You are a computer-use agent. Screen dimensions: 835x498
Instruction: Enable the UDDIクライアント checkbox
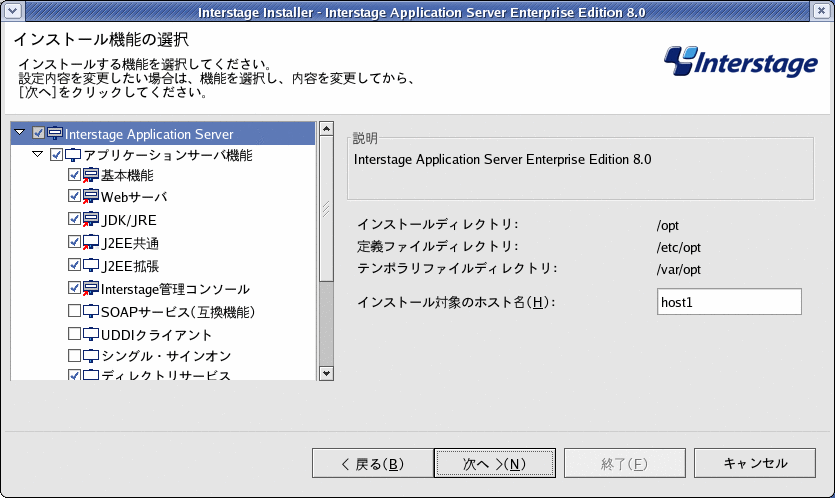tap(75, 334)
